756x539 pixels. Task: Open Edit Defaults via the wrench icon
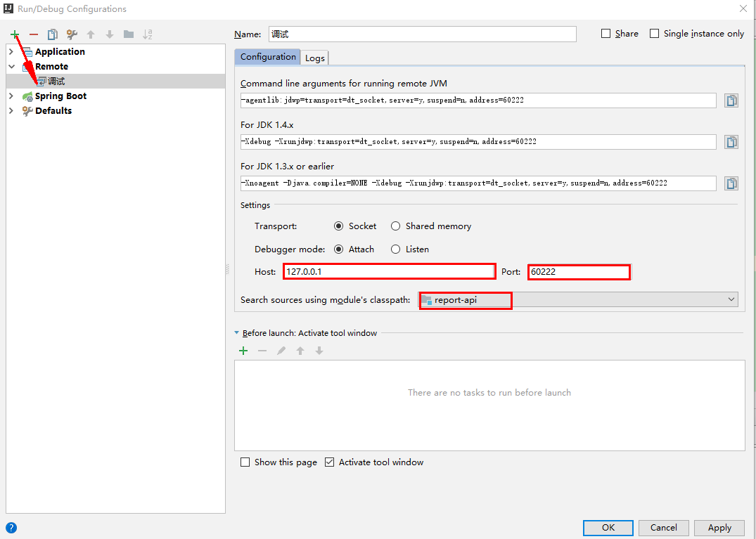click(x=72, y=34)
